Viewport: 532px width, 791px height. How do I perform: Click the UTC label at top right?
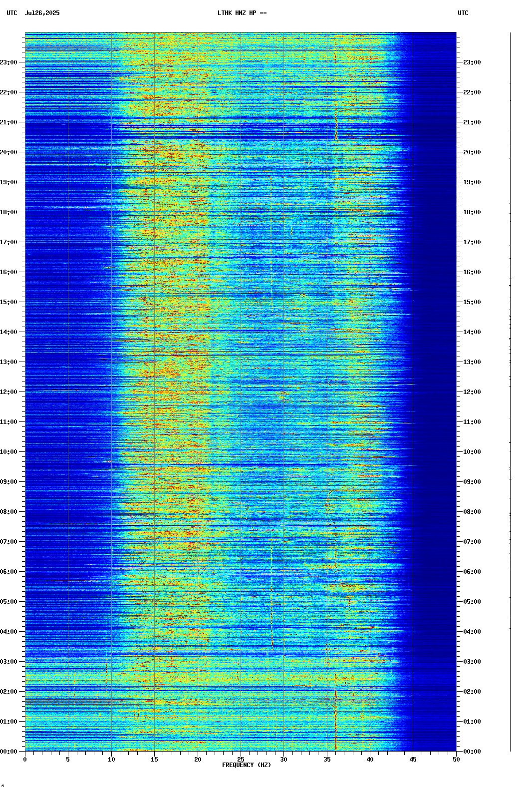point(463,13)
